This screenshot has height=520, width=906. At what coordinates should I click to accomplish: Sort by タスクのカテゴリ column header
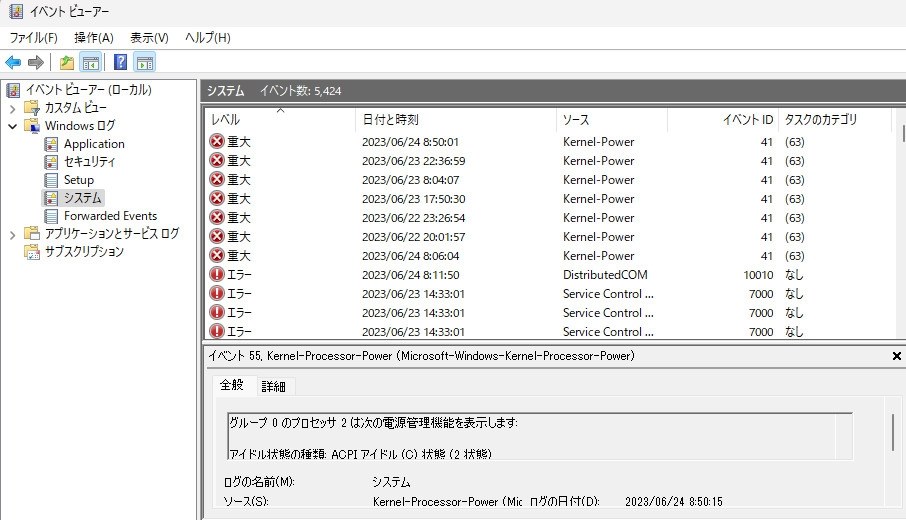tap(835, 120)
